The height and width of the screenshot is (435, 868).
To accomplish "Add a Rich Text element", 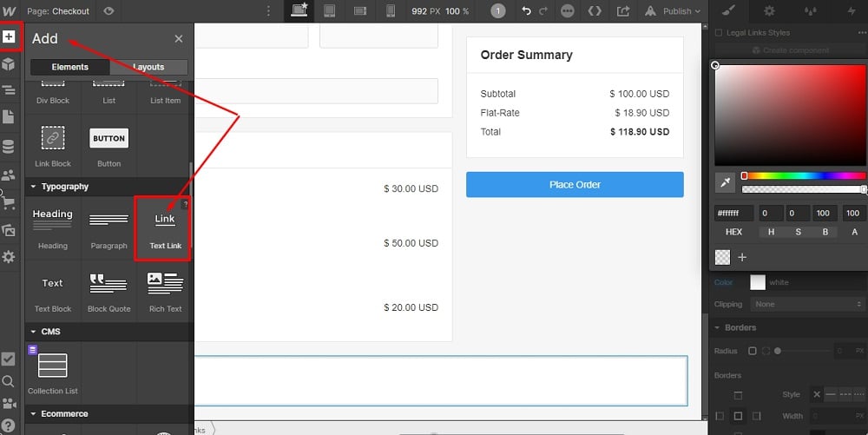I will pos(165,292).
